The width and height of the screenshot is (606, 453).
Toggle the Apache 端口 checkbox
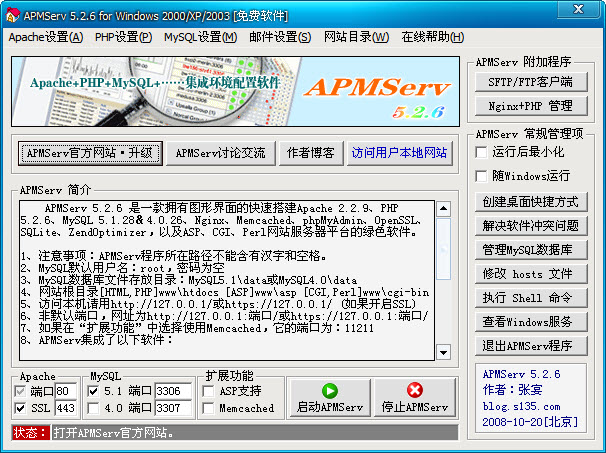click(x=20, y=392)
